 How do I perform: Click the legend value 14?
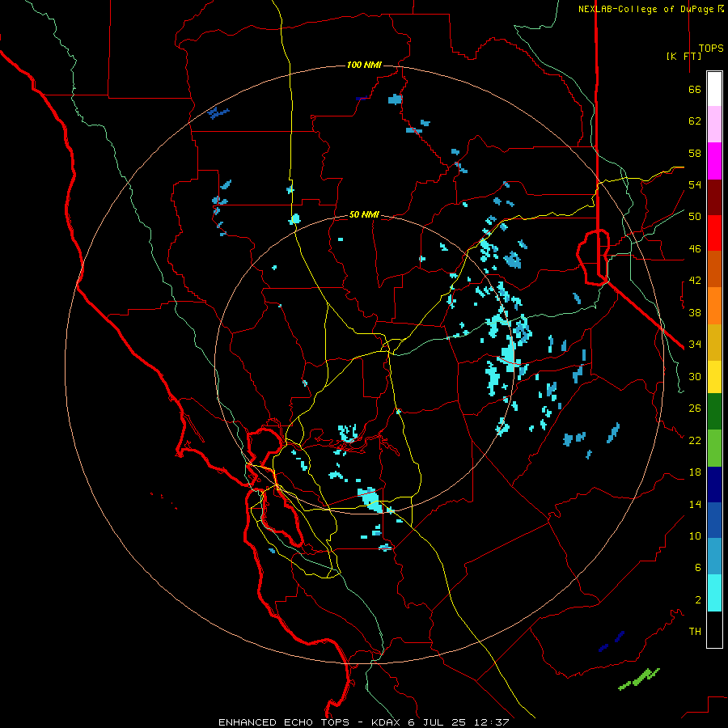695,504
